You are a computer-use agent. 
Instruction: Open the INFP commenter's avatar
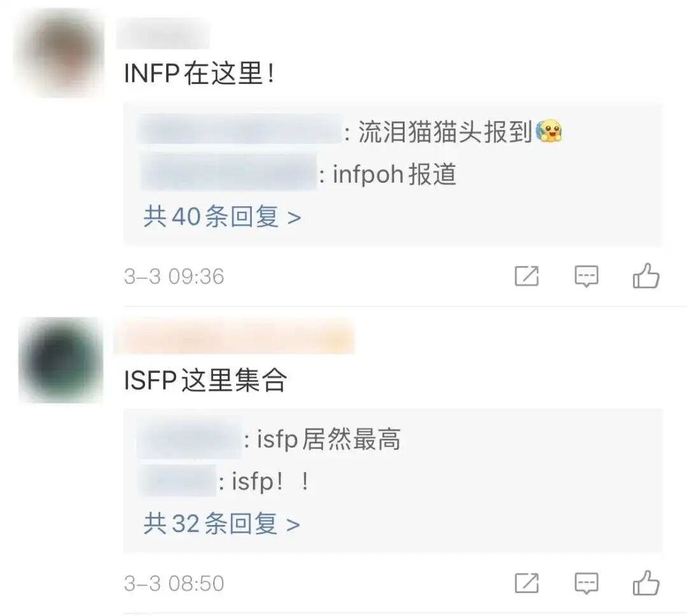pyautogui.click(x=60, y=53)
